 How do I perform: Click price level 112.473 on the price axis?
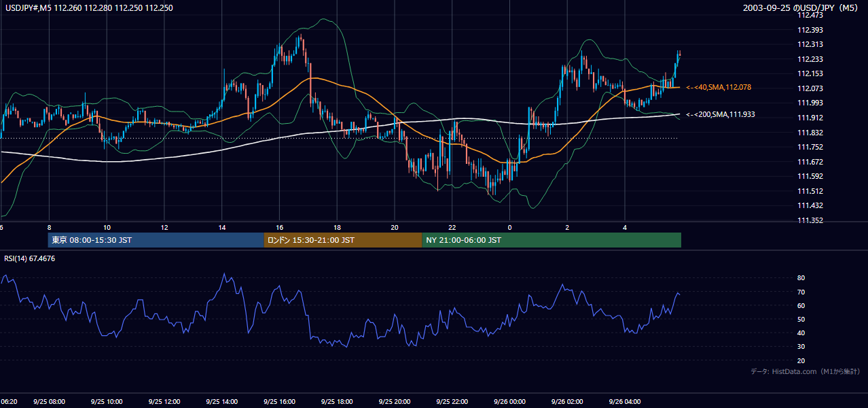pyautogui.click(x=810, y=15)
